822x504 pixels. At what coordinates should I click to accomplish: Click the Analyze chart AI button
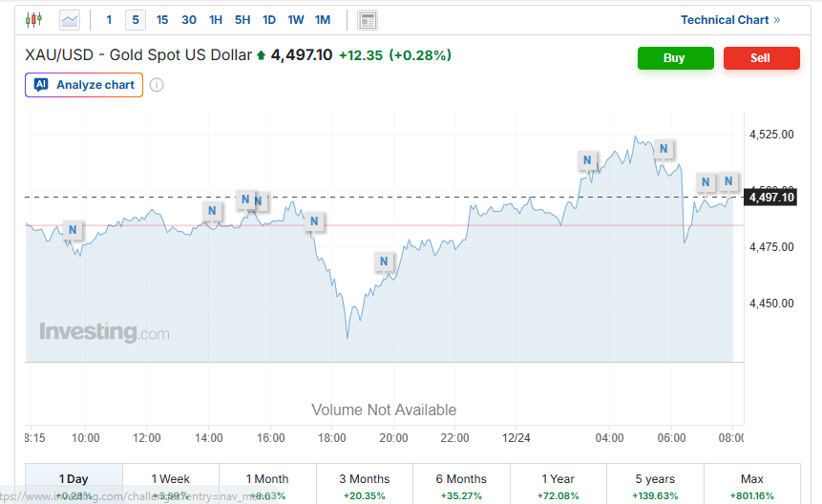(x=84, y=85)
